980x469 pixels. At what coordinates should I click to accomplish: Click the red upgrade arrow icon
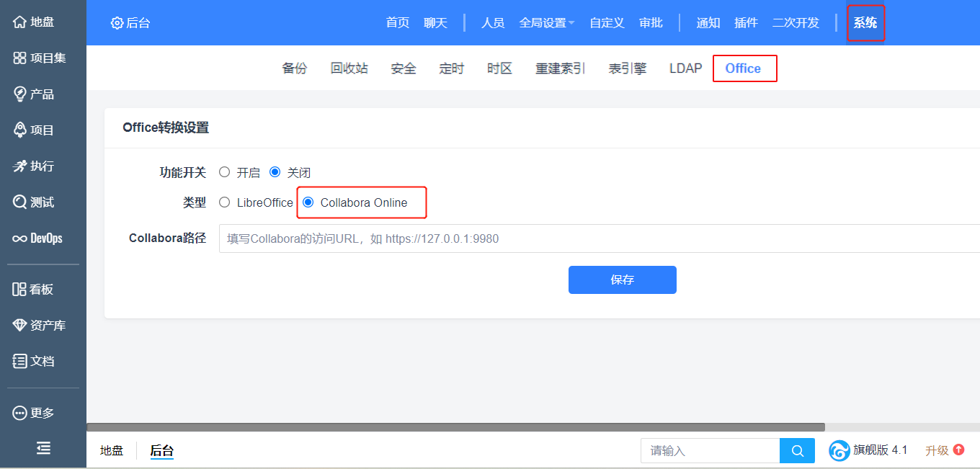click(958, 450)
